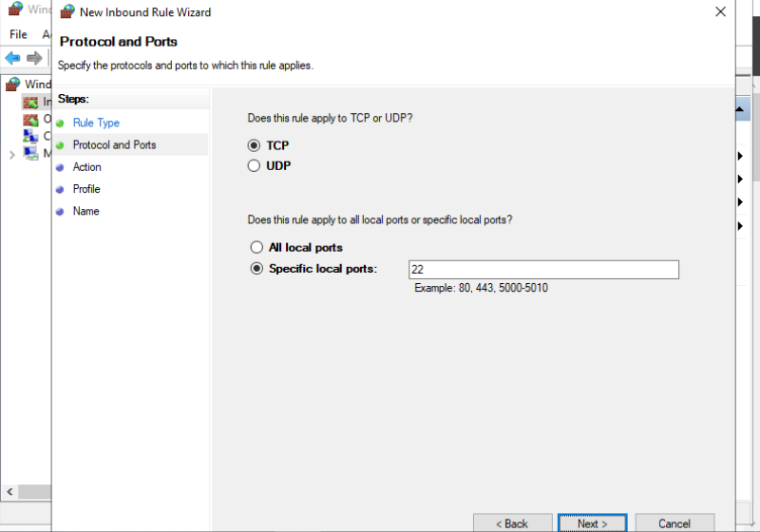Select the UDP protocol radio button
This screenshot has height=532, width=760.
[x=254, y=165]
